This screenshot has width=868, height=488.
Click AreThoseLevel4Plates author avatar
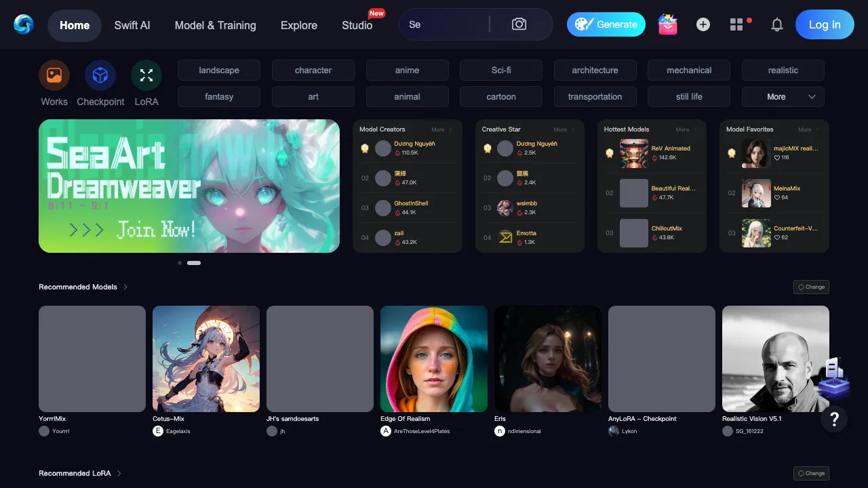386,431
